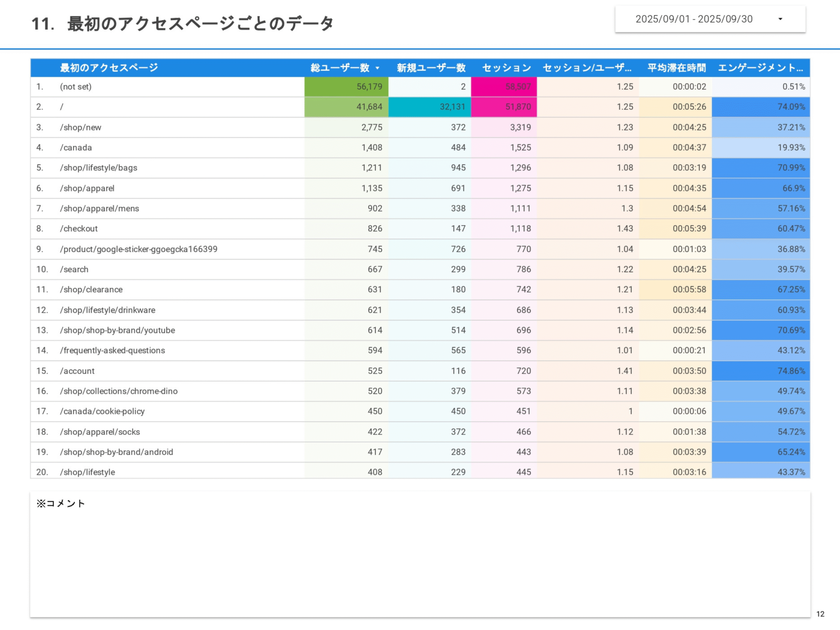Click the 2025/09/01 - 2025/09/30 date field
The width and height of the screenshot is (840, 630).
[x=694, y=19]
